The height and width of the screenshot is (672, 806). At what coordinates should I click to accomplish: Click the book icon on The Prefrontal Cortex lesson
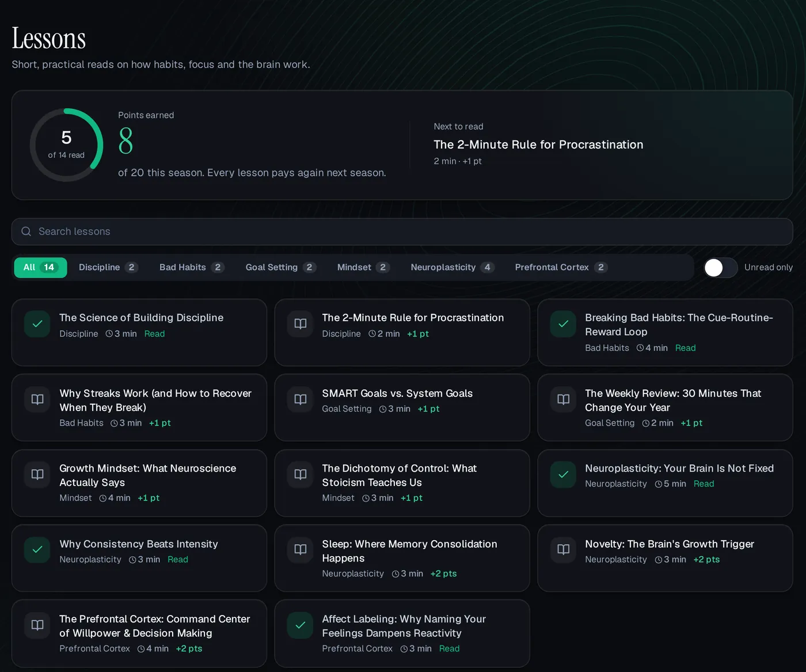37,625
